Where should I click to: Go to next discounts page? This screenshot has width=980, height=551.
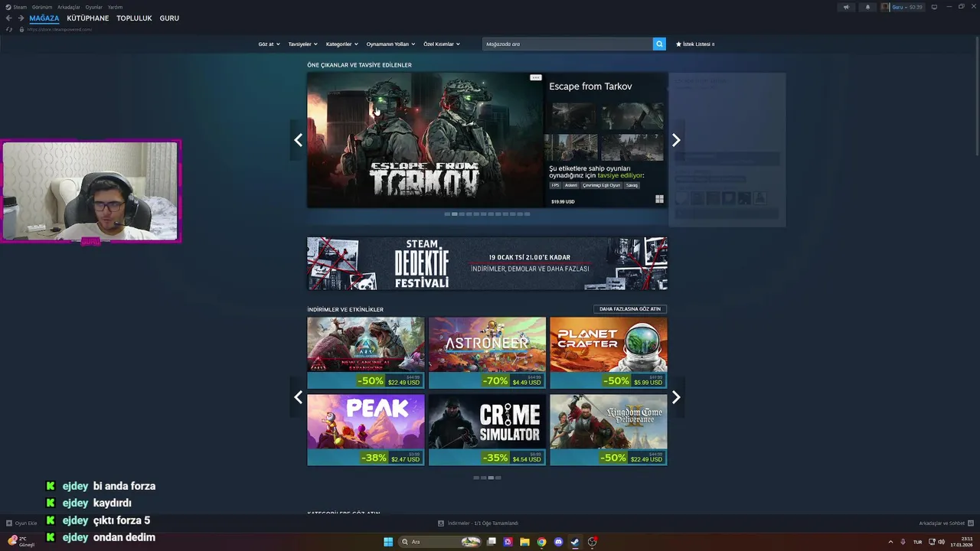tap(676, 397)
